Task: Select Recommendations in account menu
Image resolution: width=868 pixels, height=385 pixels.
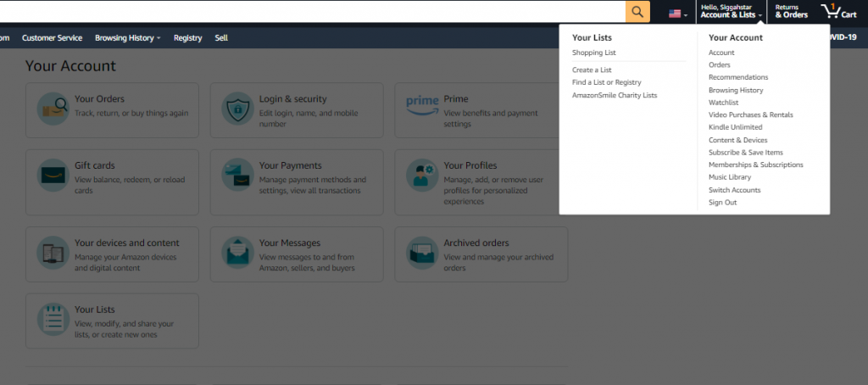Action: (x=738, y=77)
